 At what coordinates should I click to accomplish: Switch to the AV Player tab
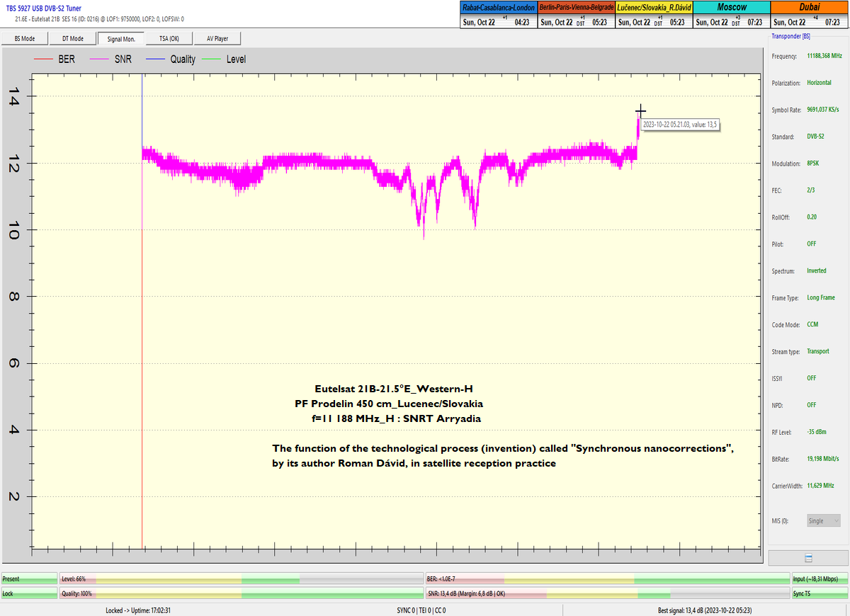217,38
